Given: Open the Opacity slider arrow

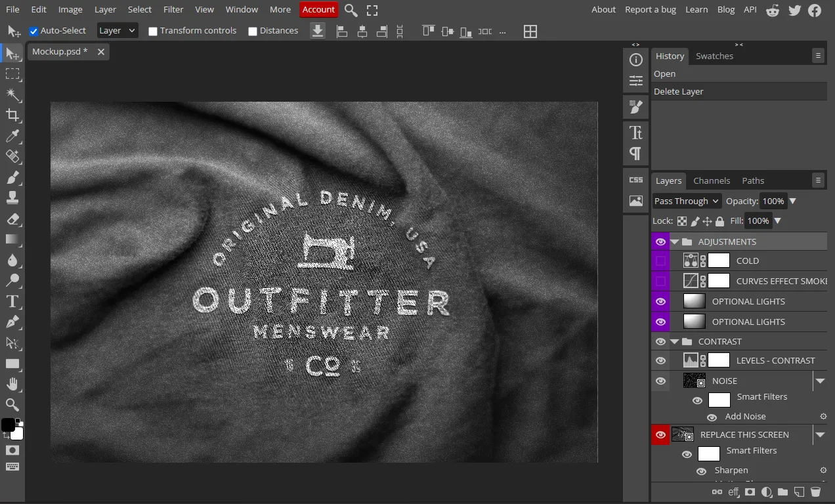Looking at the screenshot, I should (792, 201).
